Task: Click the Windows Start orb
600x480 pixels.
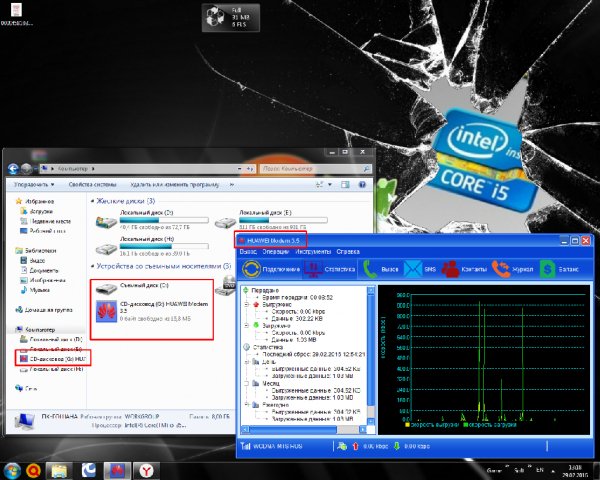Action: [13, 470]
